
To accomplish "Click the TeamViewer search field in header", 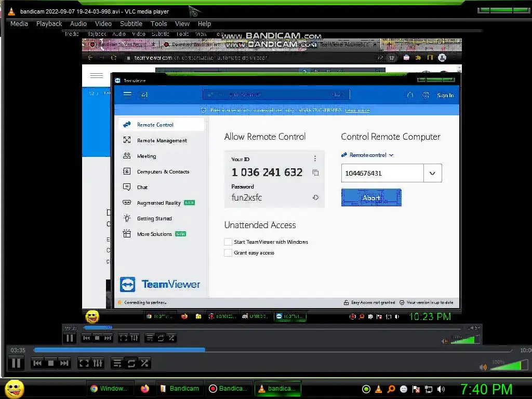I will (276, 95).
